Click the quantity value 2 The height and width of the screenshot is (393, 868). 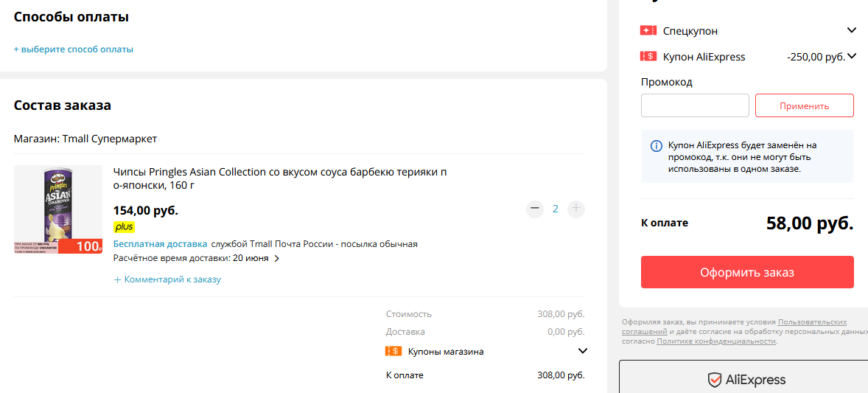[556, 209]
